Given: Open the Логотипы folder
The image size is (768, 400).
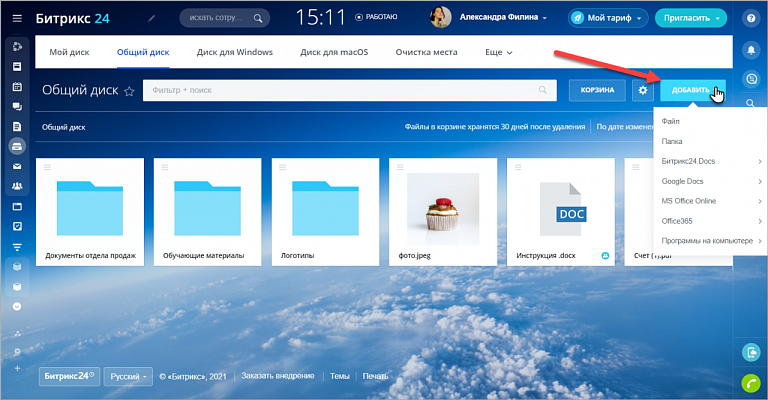Looking at the screenshot, I should [326, 212].
